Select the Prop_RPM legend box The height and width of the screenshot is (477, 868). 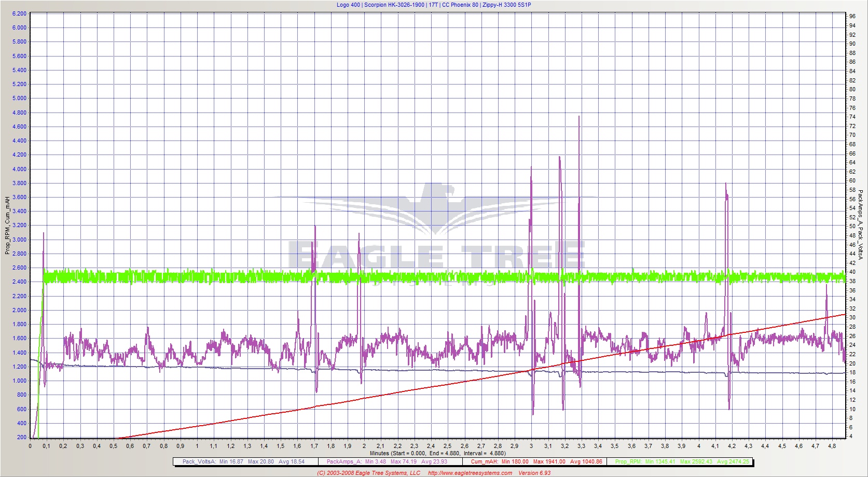click(682, 461)
